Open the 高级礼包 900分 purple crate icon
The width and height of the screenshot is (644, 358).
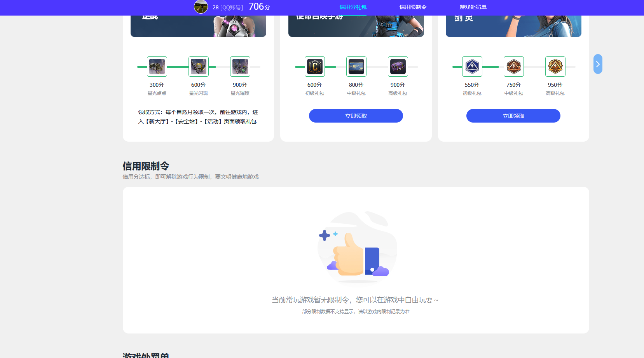coord(398,67)
